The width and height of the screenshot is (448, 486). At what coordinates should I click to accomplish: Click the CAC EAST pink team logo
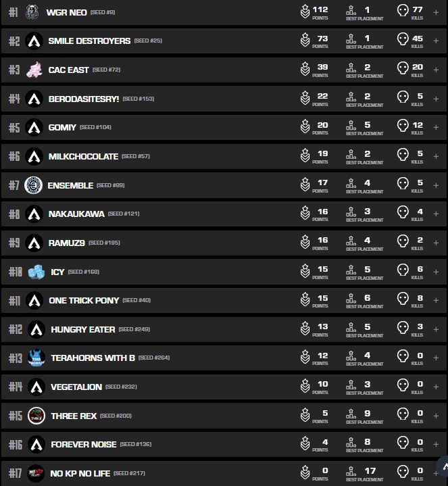coord(34,70)
